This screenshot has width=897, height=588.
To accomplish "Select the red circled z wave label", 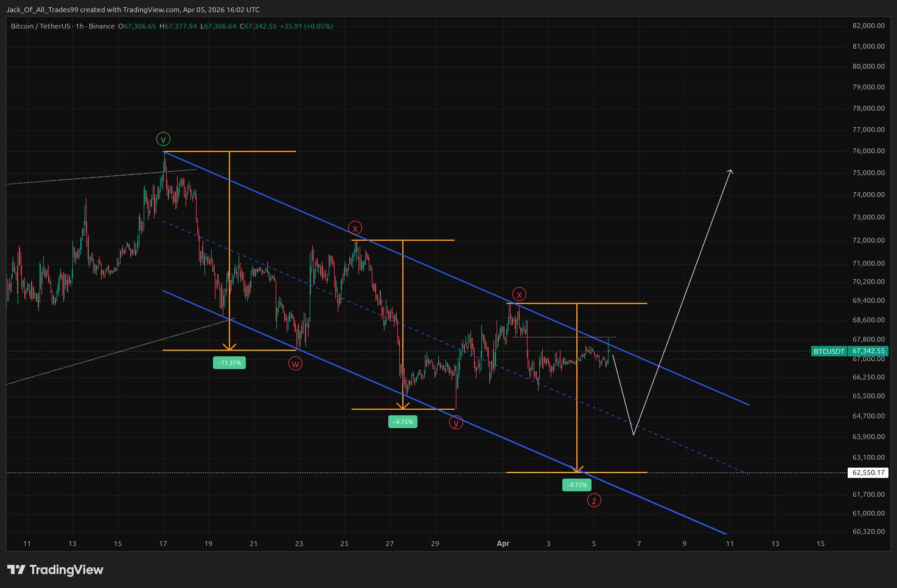I will 594,500.
